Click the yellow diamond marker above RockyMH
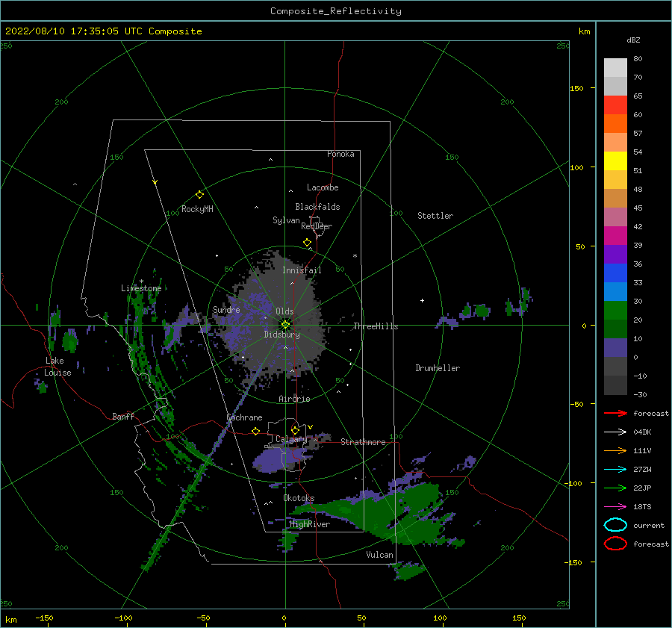The height and width of the screenshot is (628, 672). click(x=199, y=195)
